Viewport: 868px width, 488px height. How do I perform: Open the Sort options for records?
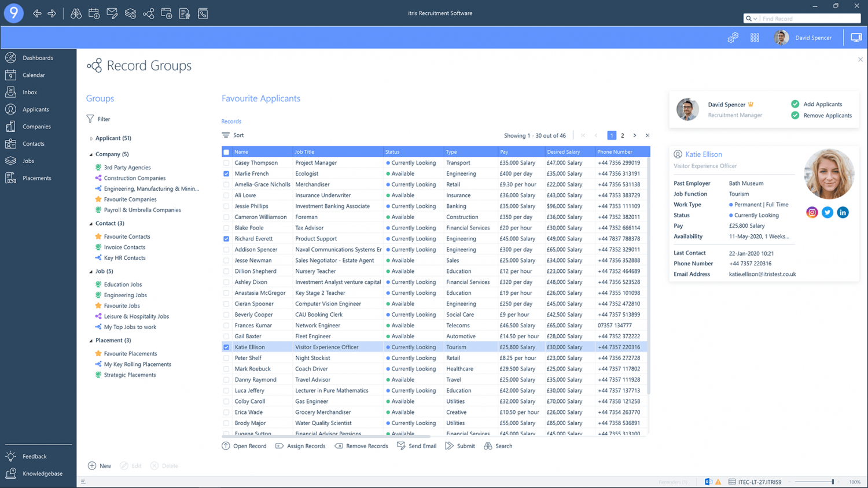233,135
